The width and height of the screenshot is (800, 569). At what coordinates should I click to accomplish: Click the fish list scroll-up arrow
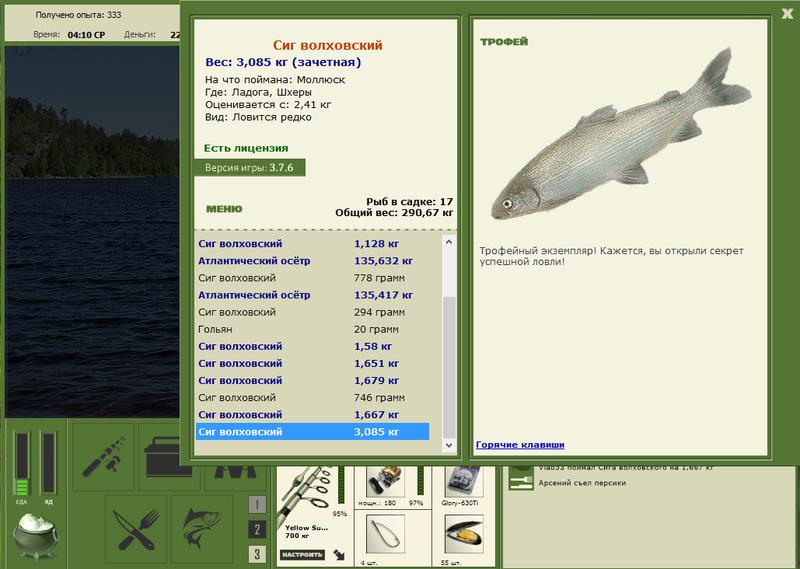coord(449,242)
